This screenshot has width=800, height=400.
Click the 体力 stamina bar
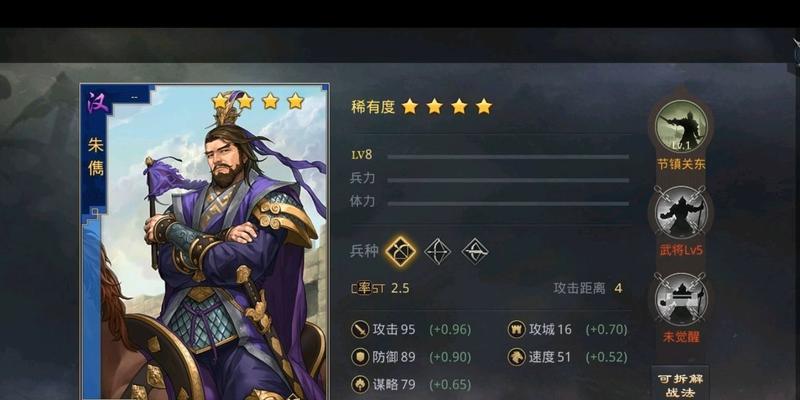pos(508,204)
